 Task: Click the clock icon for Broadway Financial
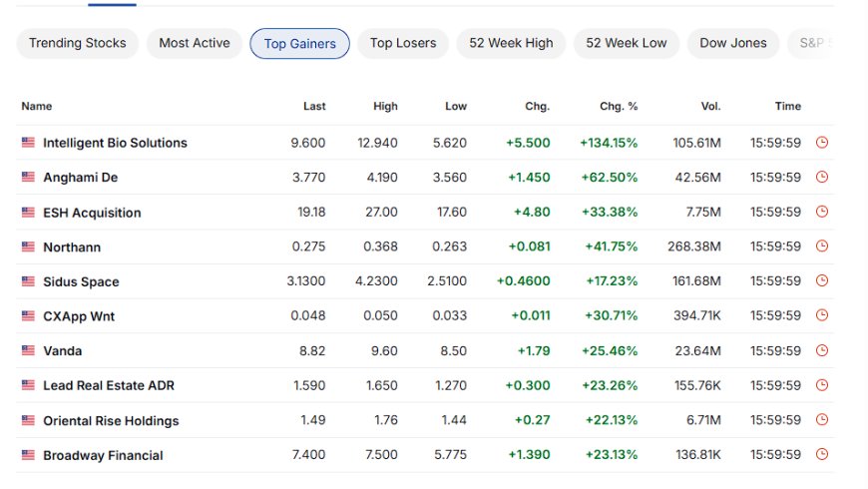click(822, 454)
